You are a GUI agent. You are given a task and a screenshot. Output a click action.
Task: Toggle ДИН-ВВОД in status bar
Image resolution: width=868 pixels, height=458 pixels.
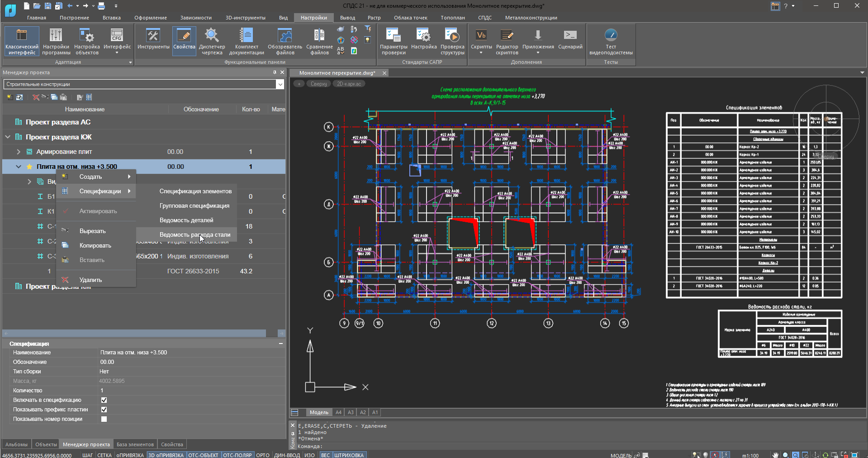pos(287,455)
